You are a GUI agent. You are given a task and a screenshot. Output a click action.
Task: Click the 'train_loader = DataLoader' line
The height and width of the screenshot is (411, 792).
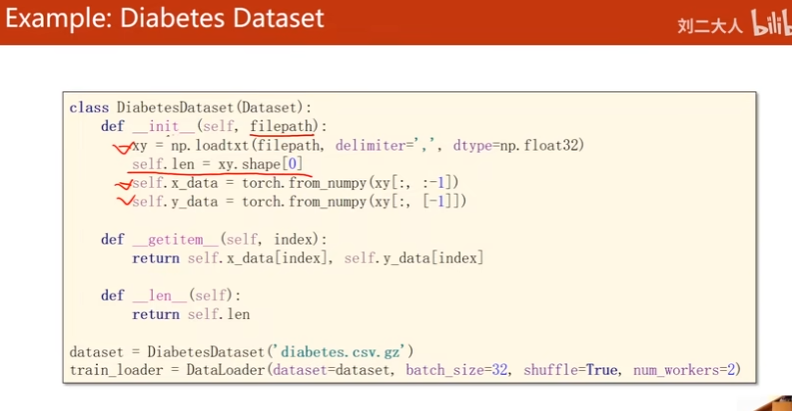[405, 370]
